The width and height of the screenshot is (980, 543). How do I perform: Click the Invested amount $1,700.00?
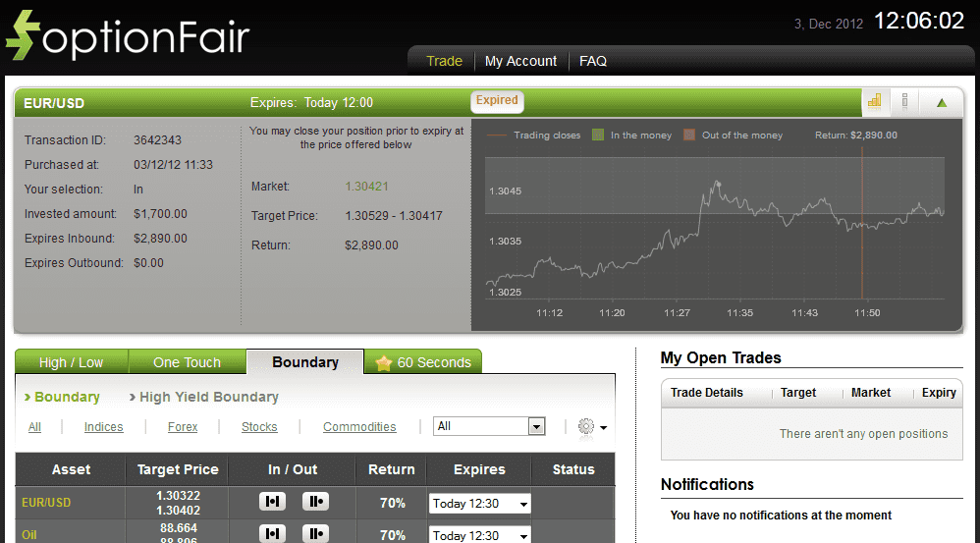pos(160,214)
